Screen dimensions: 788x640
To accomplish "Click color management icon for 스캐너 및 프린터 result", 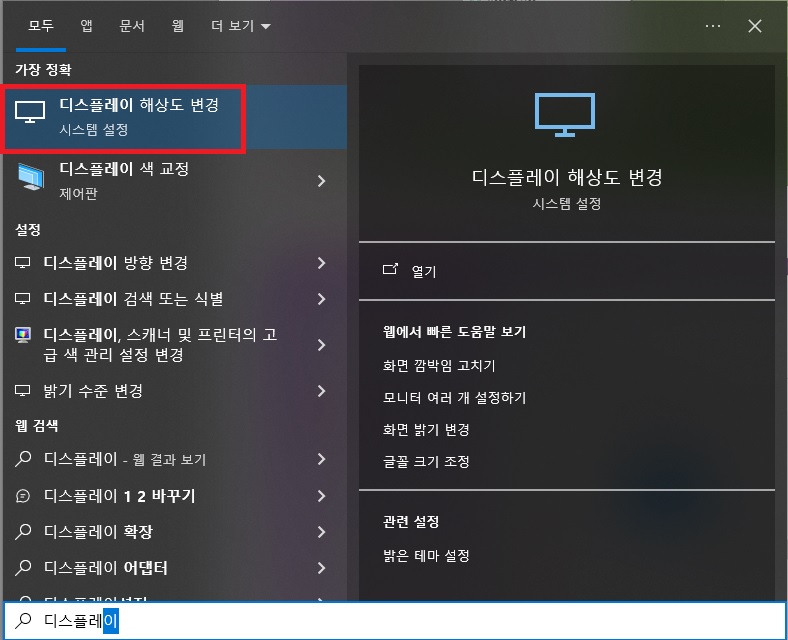I will click(x=23, y=335).
